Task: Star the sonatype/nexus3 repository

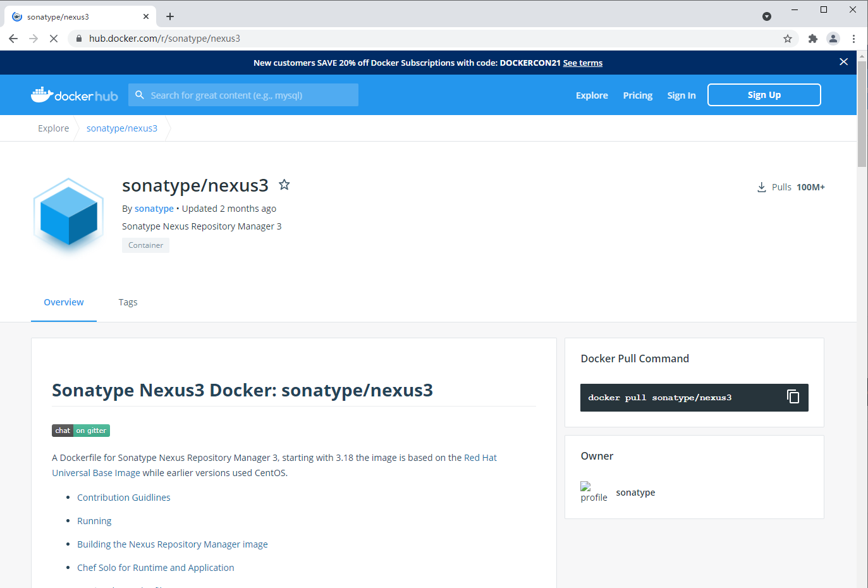Action: pos(284,185)
